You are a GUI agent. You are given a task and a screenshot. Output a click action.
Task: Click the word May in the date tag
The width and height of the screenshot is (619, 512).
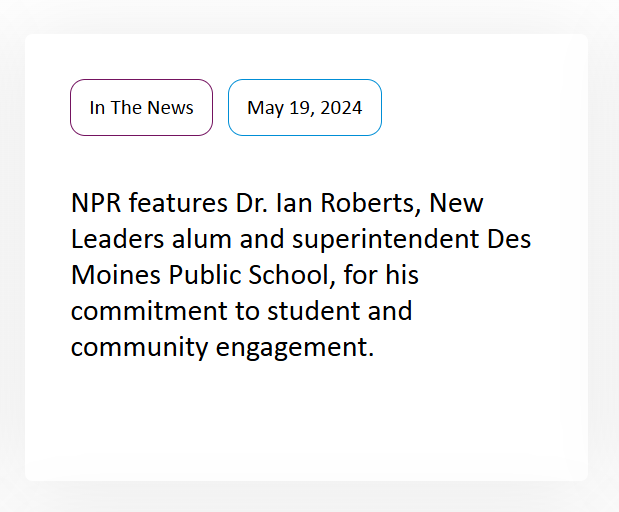pyautogui.click(x=265, y=107)
